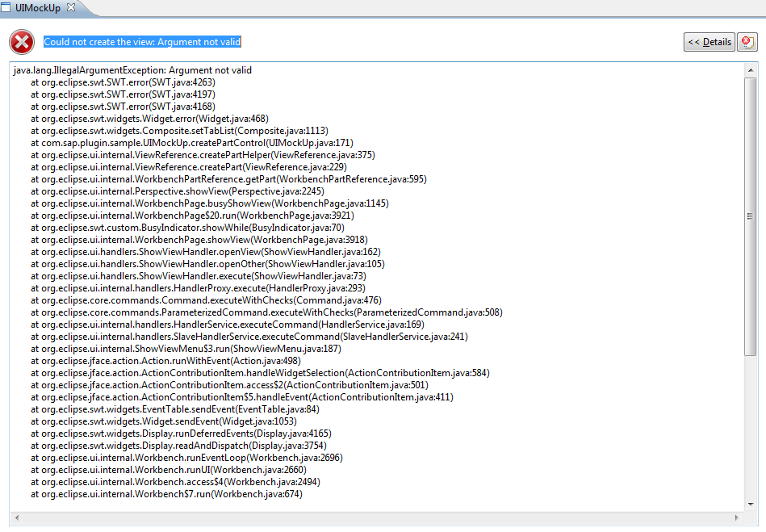Click the scroll up arrow of vertical scrollbar
This screenshot has width=766, height=532.
751,70
